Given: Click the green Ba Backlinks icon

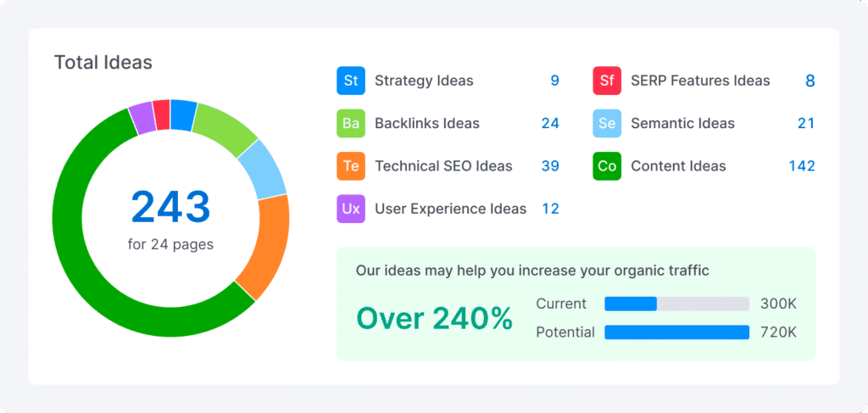Looking at the screenshot, I should coord(350,123).
